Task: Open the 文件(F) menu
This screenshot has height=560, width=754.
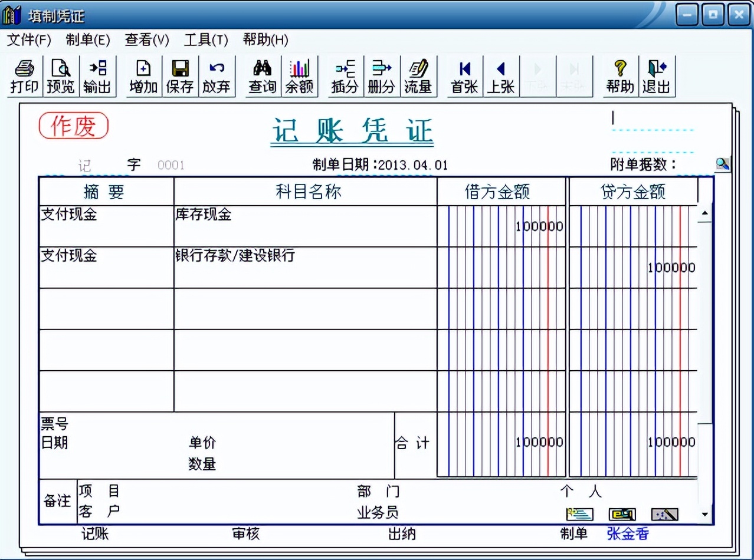Action: [29, 40]
